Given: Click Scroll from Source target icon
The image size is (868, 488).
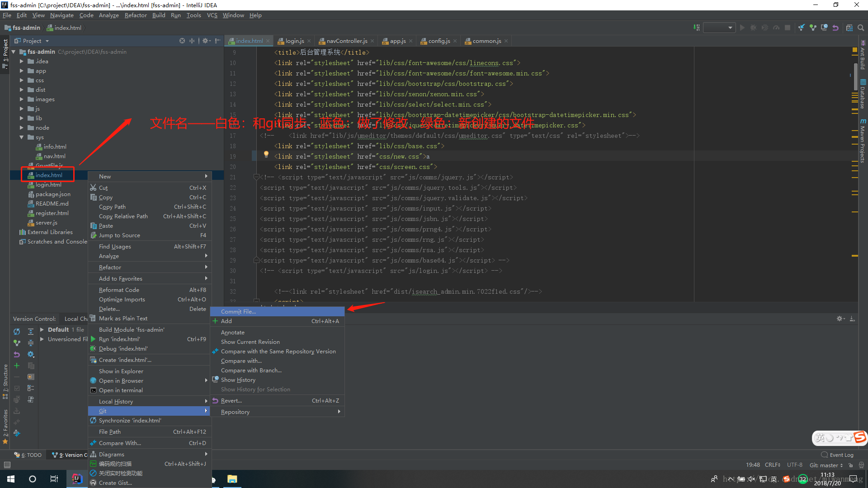Looking at the screenshot, I should [x=182, y=41].
